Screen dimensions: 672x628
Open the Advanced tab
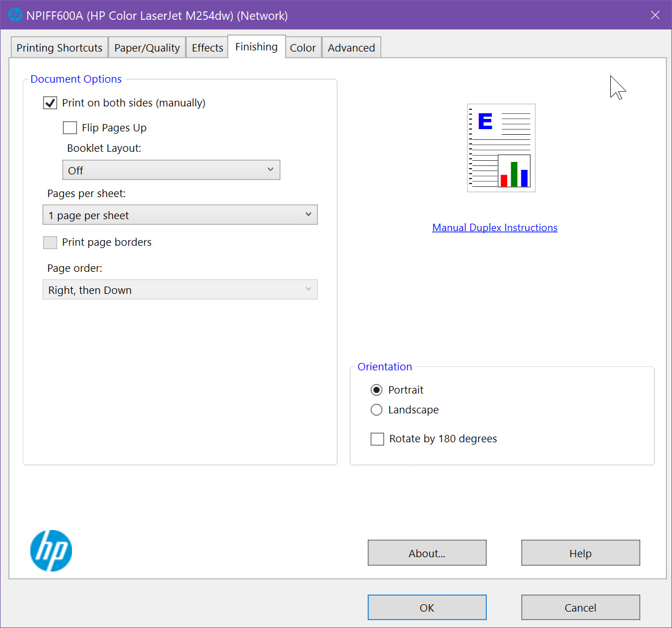click(x=351, y=48)
